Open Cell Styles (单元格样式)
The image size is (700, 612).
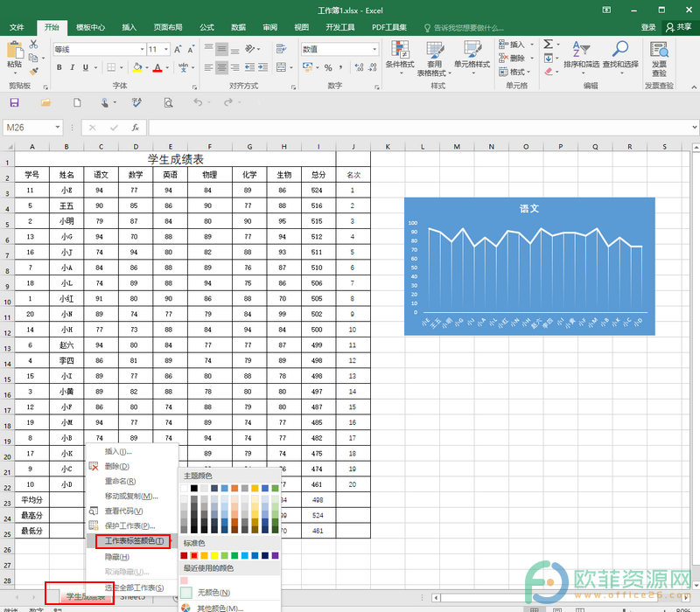pyautogui.click(x=472, y=58)
